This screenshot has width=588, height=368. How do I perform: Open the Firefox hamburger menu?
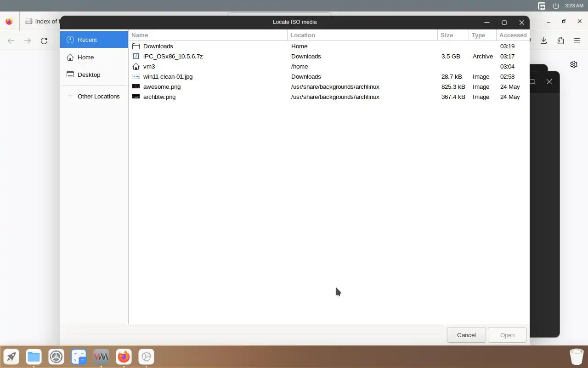click(x=577, y=40)
